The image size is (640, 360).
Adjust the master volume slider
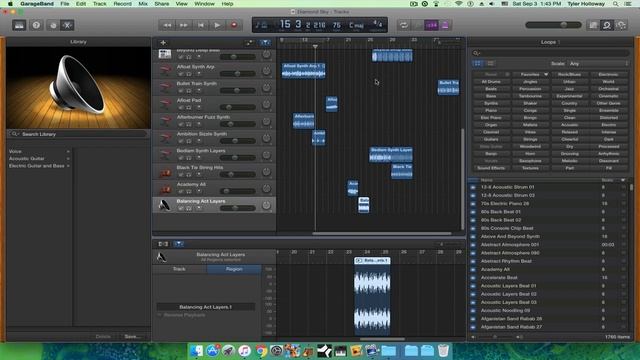click(x=553, y=25)
